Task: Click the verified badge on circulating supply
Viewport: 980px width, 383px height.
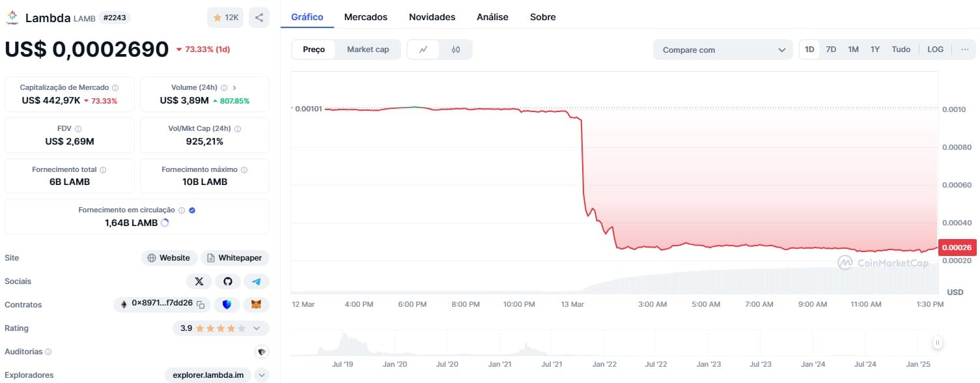Action: (x=192, y=210)
